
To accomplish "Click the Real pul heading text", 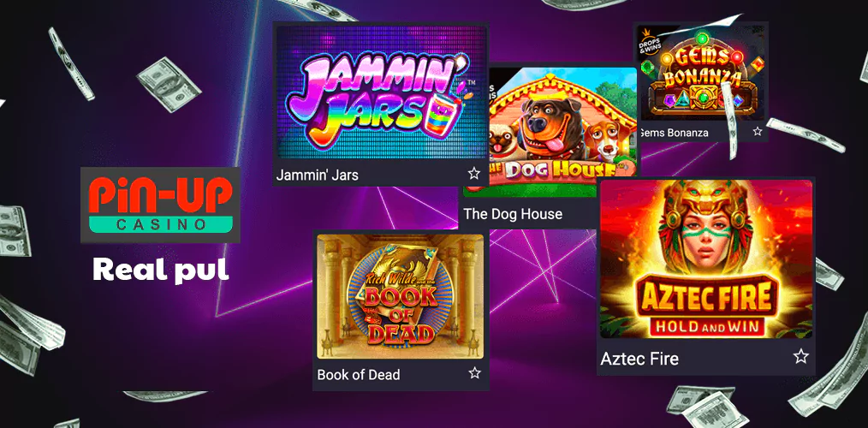I will (161, 270).
